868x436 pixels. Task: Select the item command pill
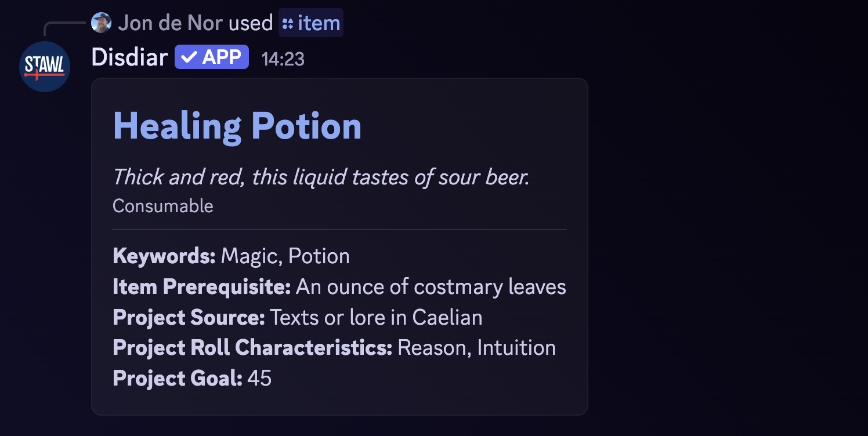pos(311,23)
